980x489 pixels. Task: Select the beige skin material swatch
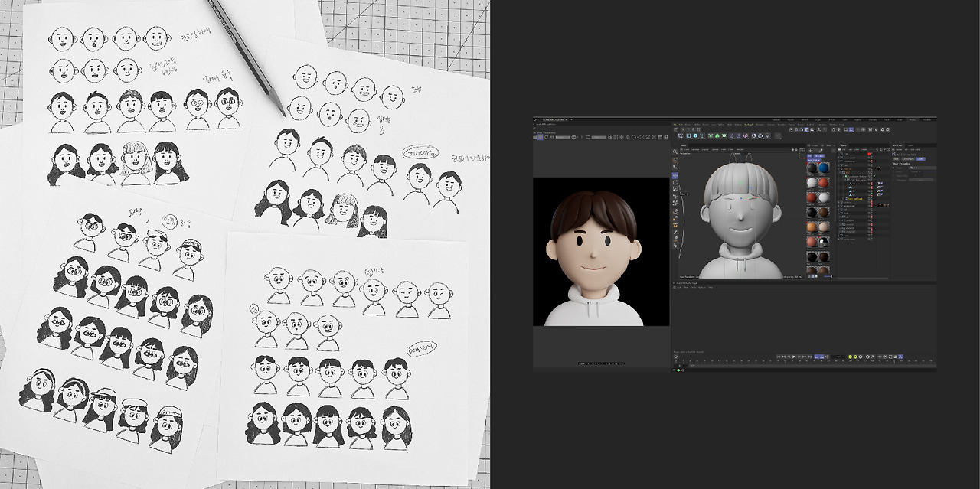tap(823, 227)
